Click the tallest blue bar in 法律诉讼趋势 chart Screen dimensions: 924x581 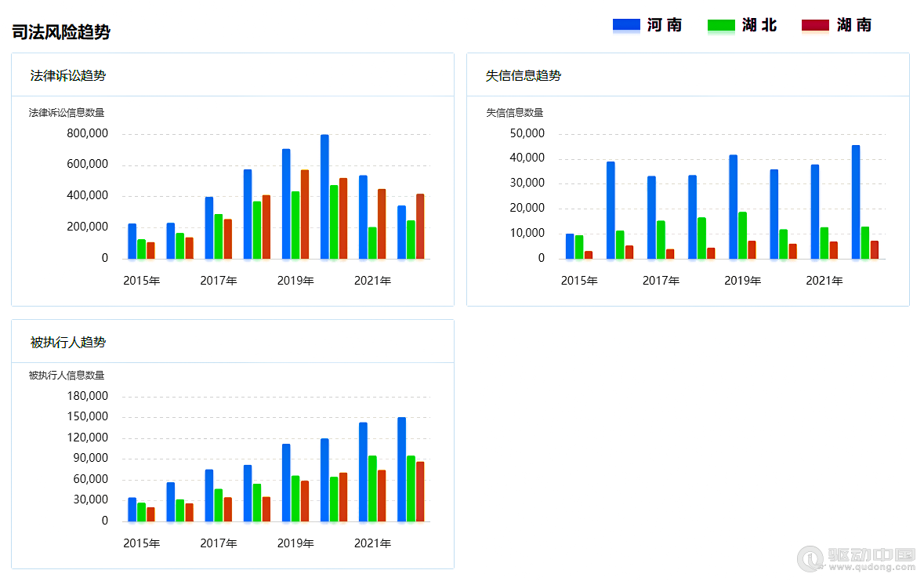pos(324,197)
